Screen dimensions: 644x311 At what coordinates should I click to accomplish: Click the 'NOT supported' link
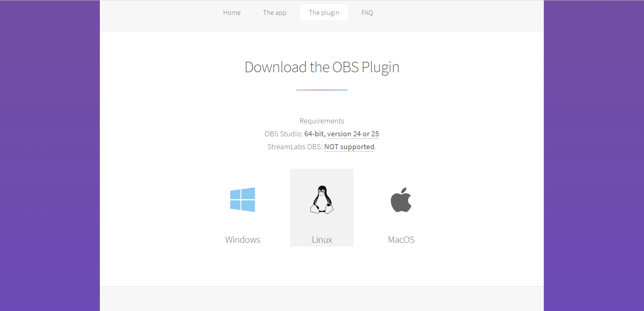point(349,147)
